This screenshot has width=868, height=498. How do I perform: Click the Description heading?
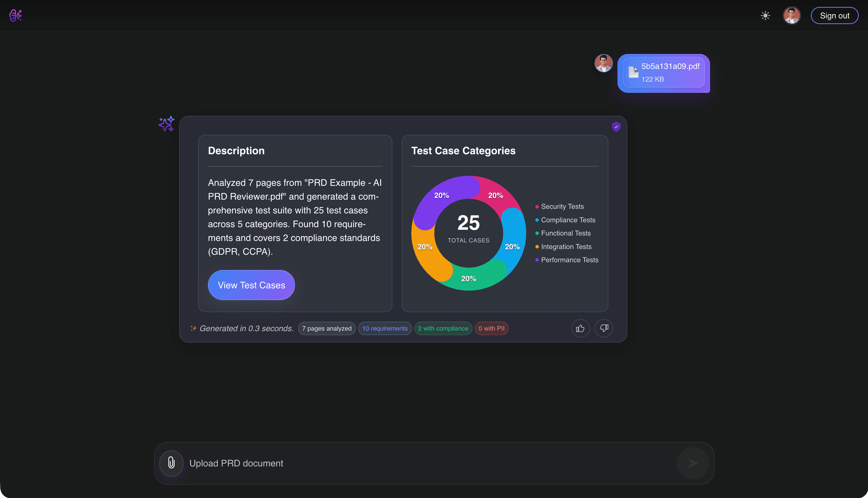pyautogui.click(x=236, y=150)
